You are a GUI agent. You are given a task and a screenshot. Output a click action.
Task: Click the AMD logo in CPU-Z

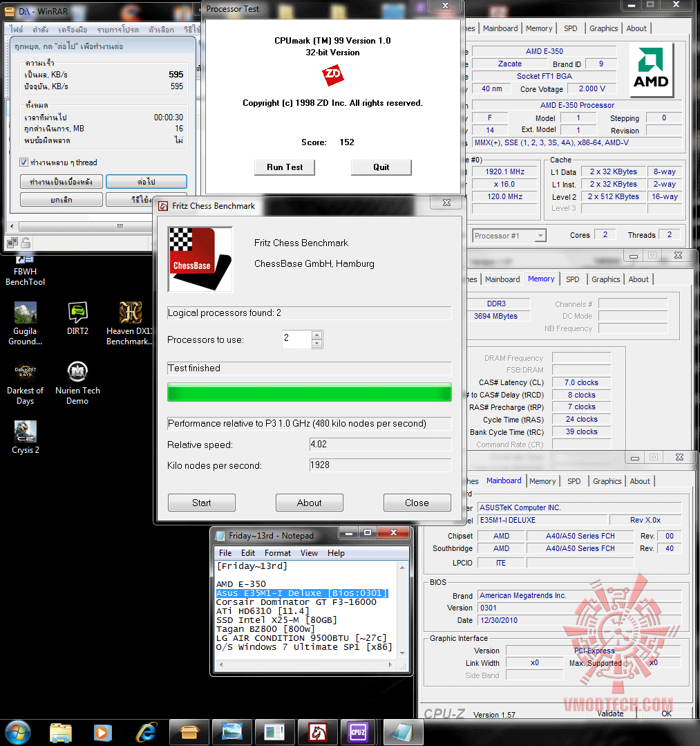click(650, 70)
